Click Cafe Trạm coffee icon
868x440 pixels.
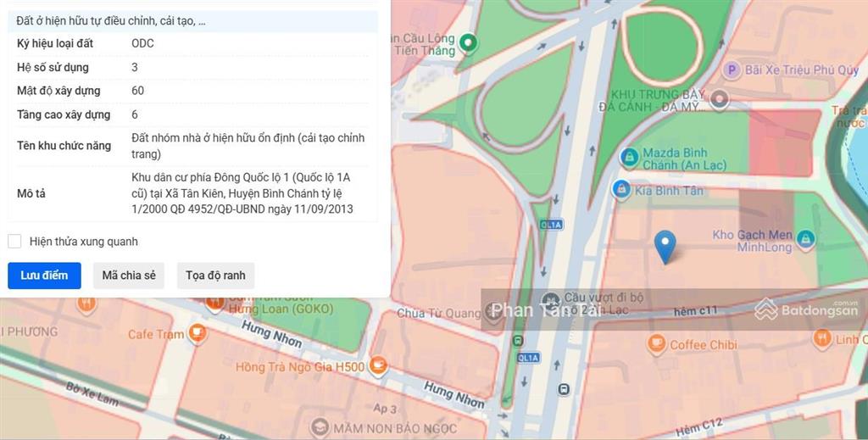click(x=197, y=334)
